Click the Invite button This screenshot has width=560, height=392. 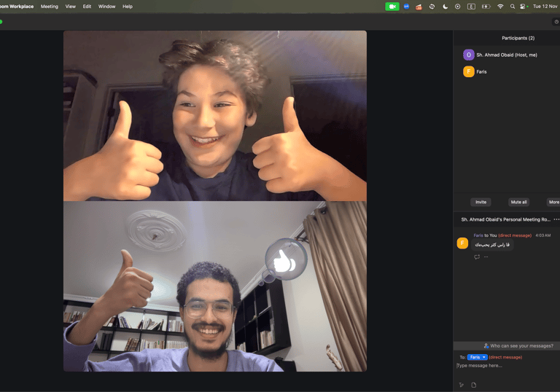[481, 202]
